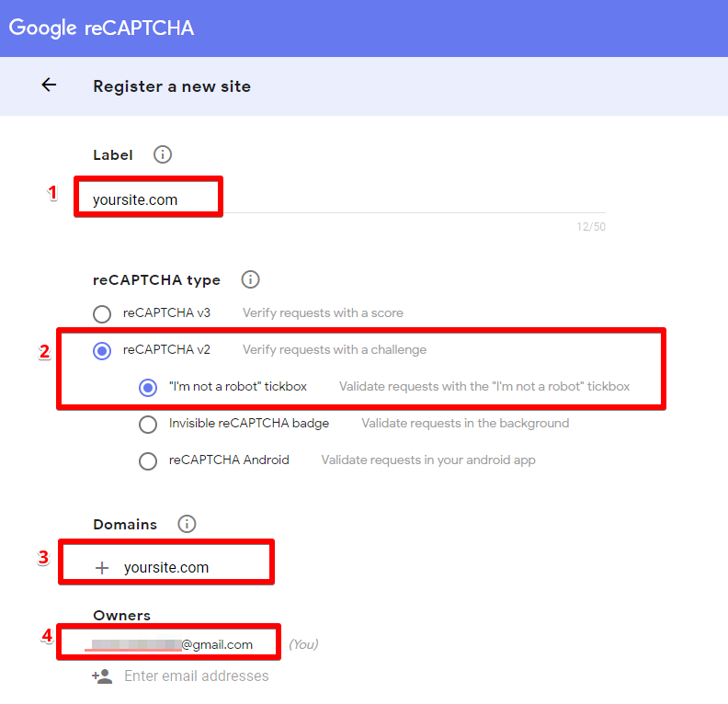
Task: Click the "Verify requests with a challenge" description
Action: 335,350
